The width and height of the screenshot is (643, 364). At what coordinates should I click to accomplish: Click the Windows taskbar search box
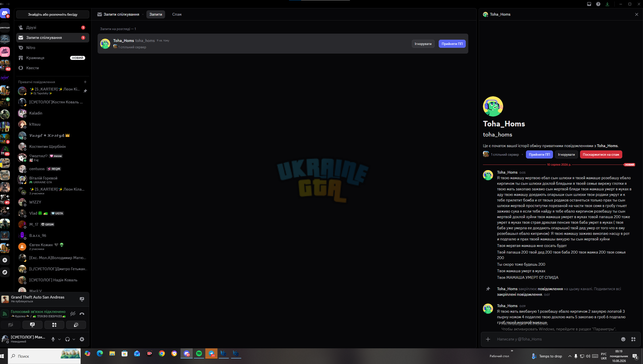click(x=44, y=356)
